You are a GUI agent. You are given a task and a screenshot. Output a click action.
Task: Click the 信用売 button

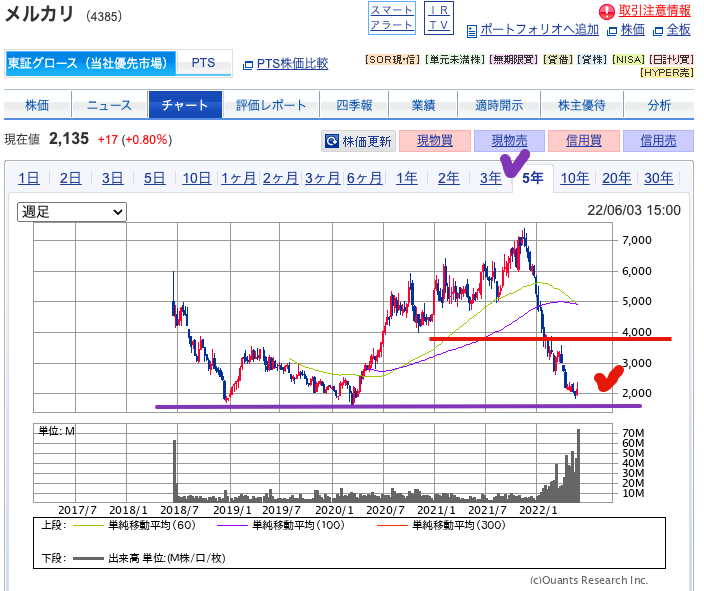(658, 141)
